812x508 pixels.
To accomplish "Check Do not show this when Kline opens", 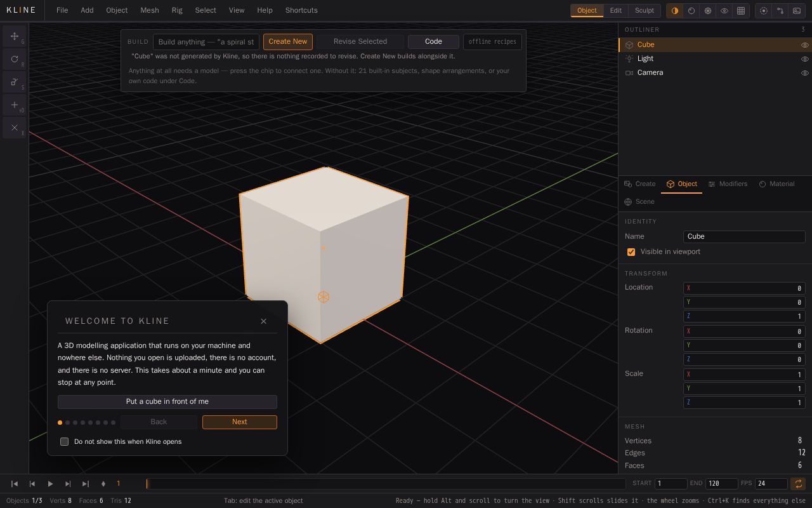I will pos(64,441).
